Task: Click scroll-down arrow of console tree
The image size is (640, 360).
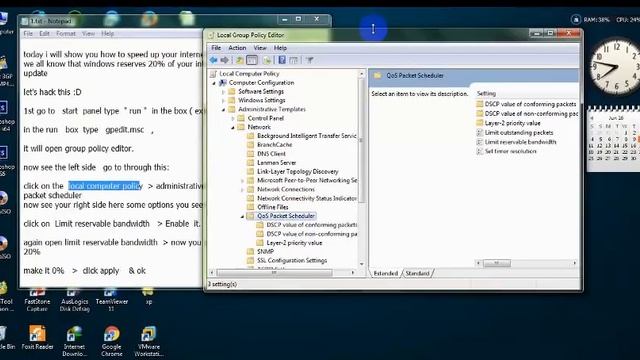Action: point(361,264)
